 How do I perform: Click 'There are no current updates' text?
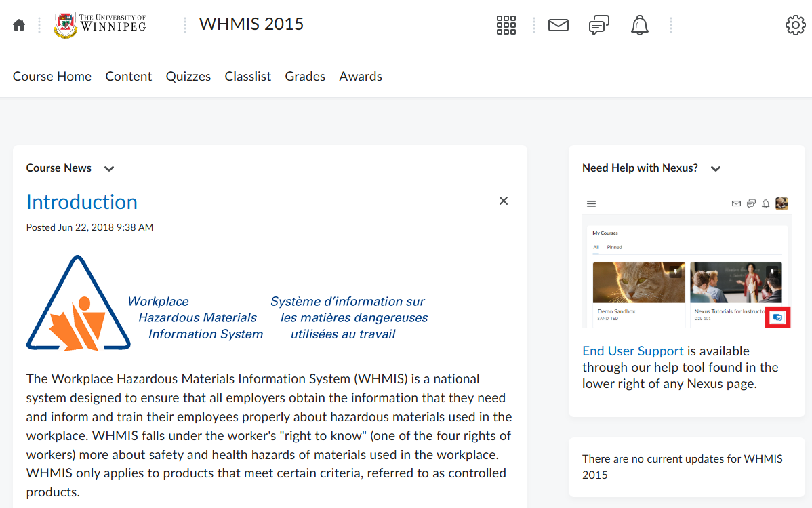682,467
